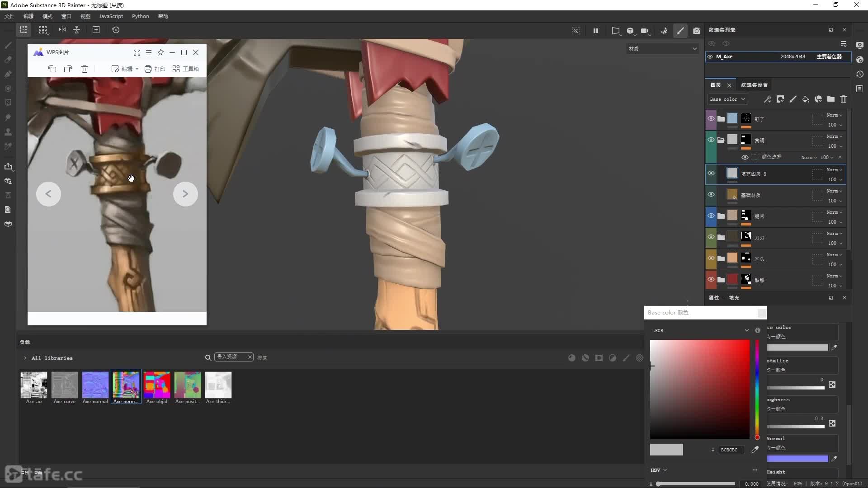Delete the selected layer with trash icon

click(x=844, y=99)
